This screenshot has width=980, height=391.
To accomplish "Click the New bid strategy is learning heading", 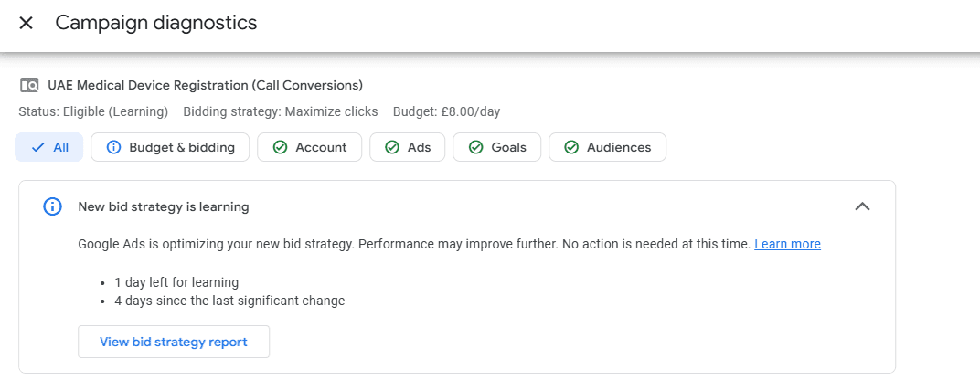I will 164,206.
